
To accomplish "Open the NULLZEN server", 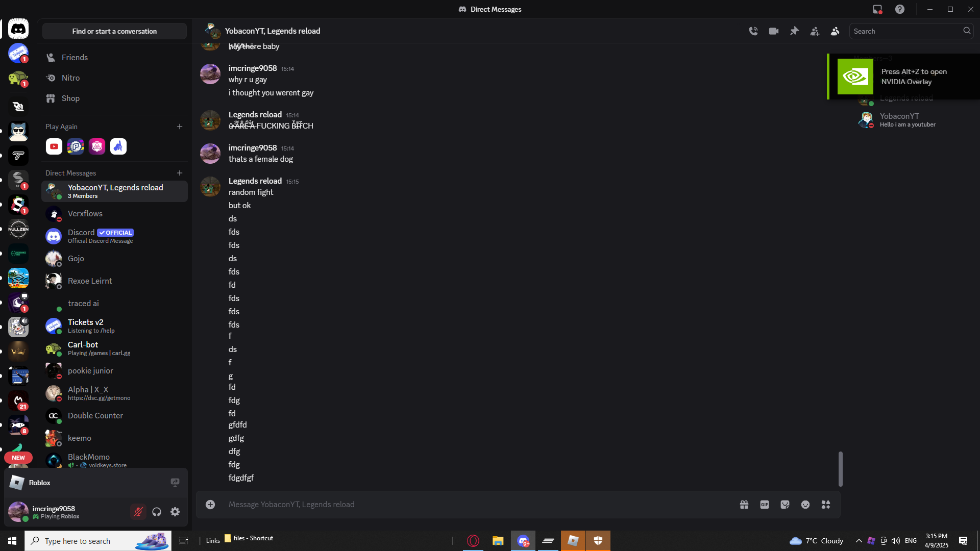I will (18, 229).
